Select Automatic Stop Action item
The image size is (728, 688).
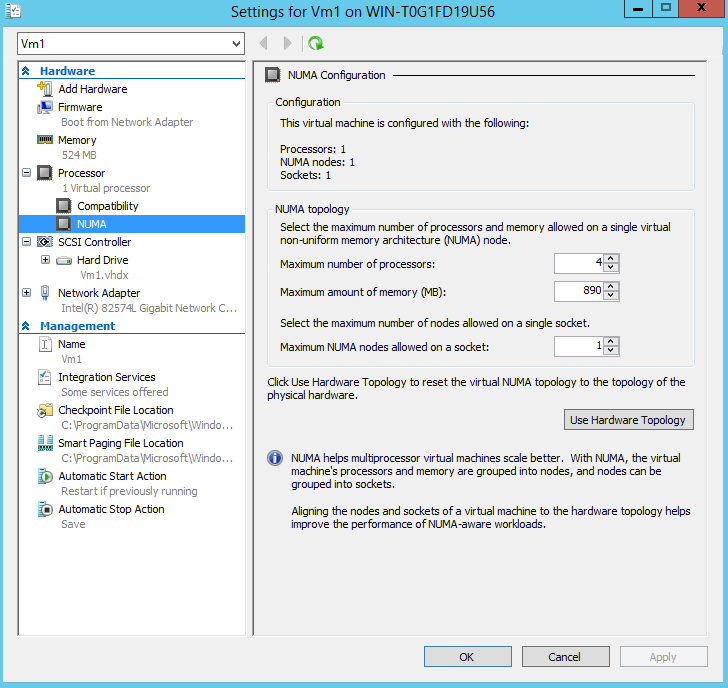(111, 509)
